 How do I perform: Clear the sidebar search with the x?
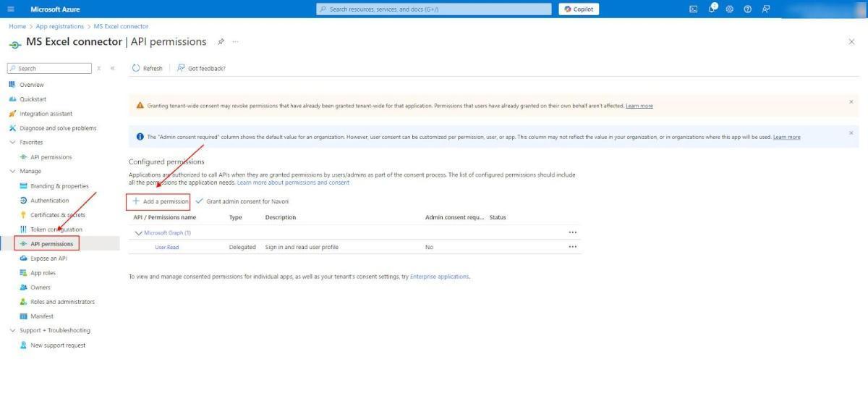pyautogui.click(x=99, y=68)
